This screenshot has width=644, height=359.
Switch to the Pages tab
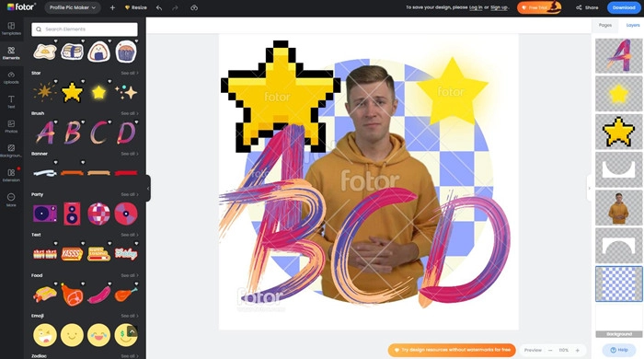click(605, 25)
